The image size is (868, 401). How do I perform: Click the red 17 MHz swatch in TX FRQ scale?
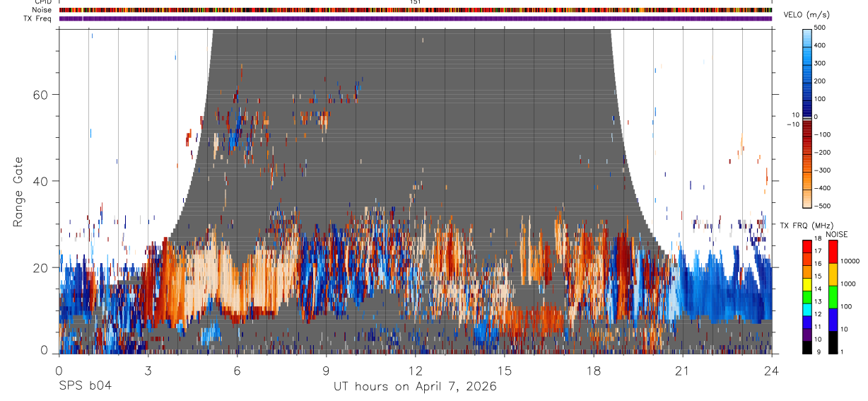click(807, 247)
